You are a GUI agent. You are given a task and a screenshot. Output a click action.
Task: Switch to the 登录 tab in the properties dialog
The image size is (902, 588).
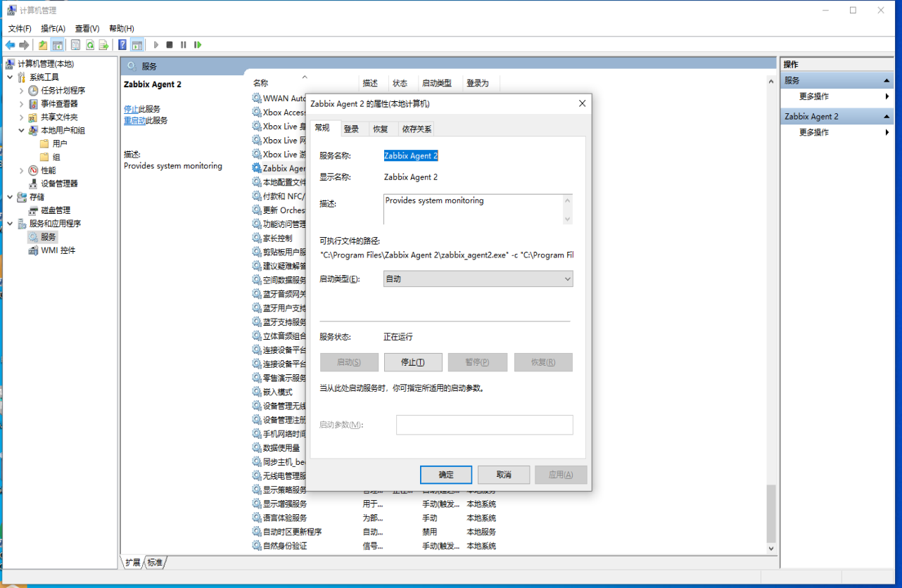tap(352, 129)
